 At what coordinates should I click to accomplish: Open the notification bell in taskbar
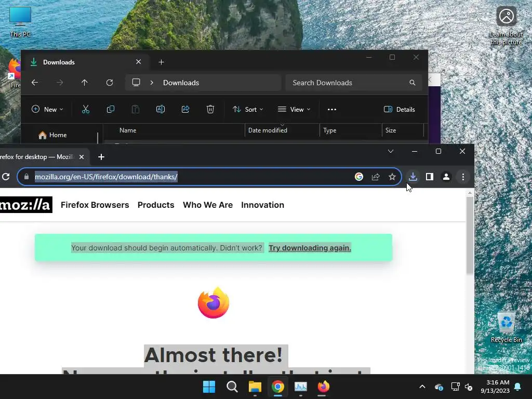pos(518,387)
